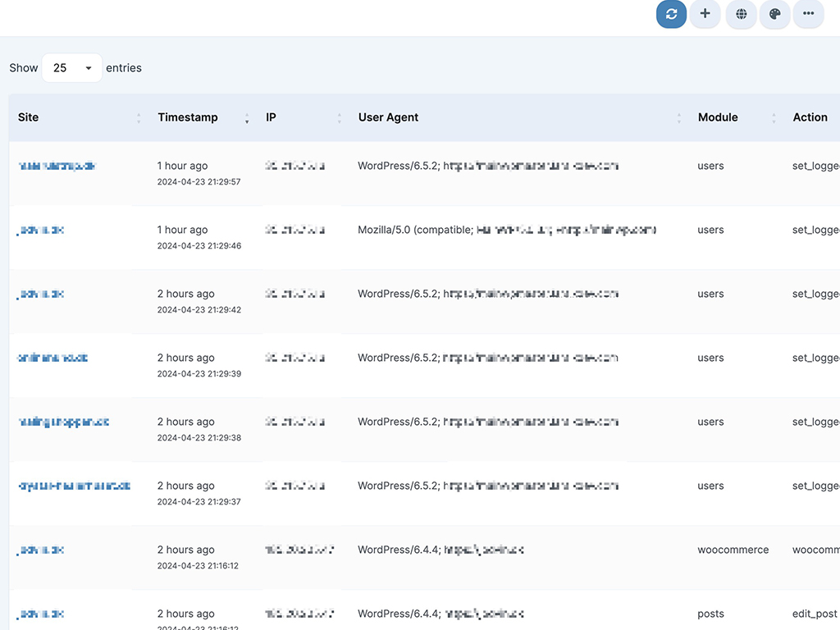Click the sort arrows in IP column
Viewport: 840px width, 630px height.
(x=339, y=118)
